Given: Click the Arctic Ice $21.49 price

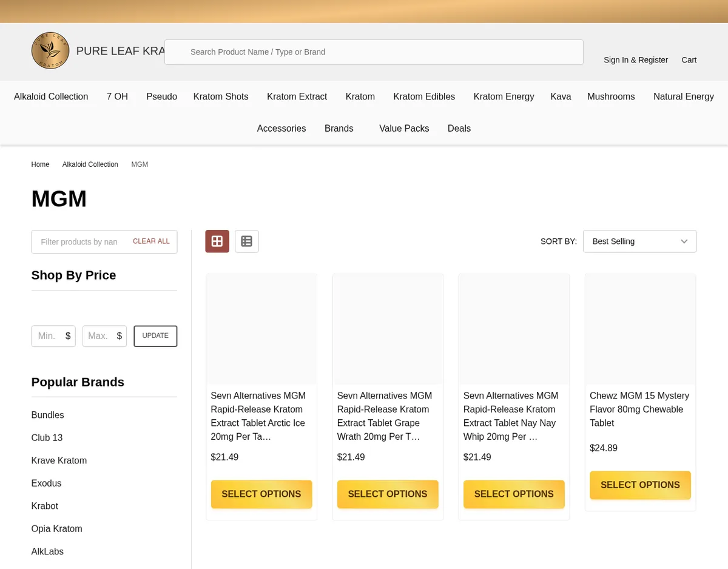Looking at the screenshot, I should 224,457.
